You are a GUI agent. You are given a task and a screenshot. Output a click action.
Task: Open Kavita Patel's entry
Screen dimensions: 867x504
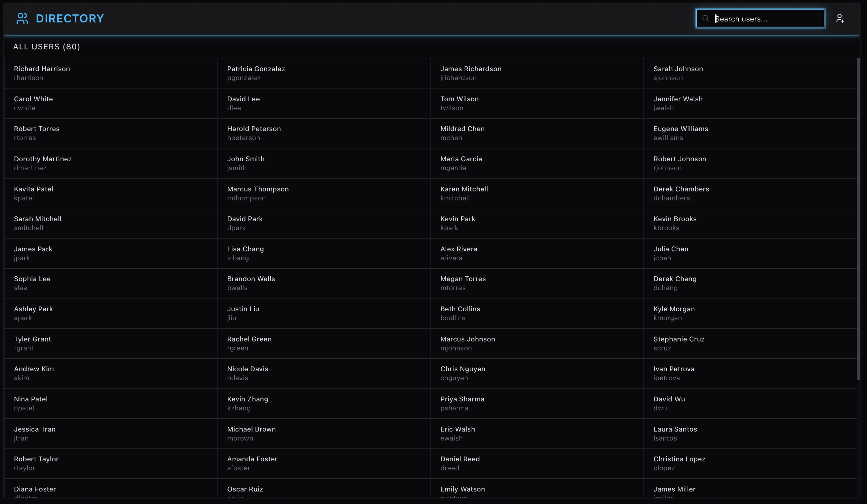click(111, 194)
